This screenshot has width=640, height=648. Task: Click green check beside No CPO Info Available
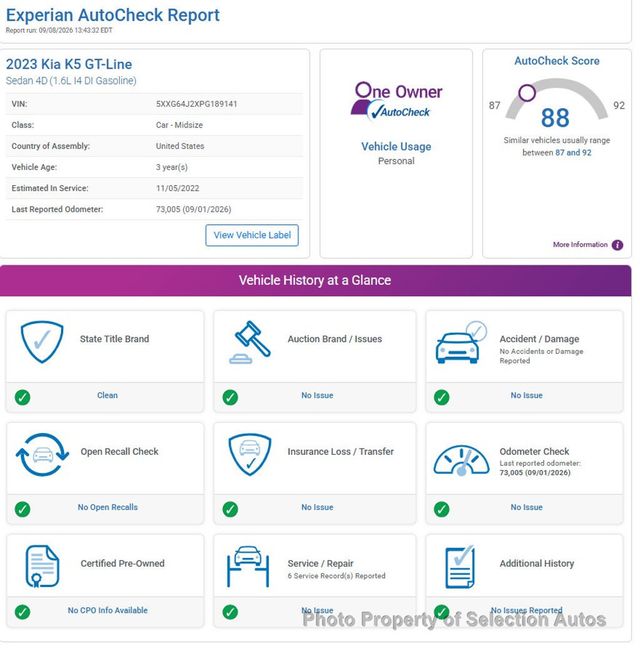pos(22,612)
